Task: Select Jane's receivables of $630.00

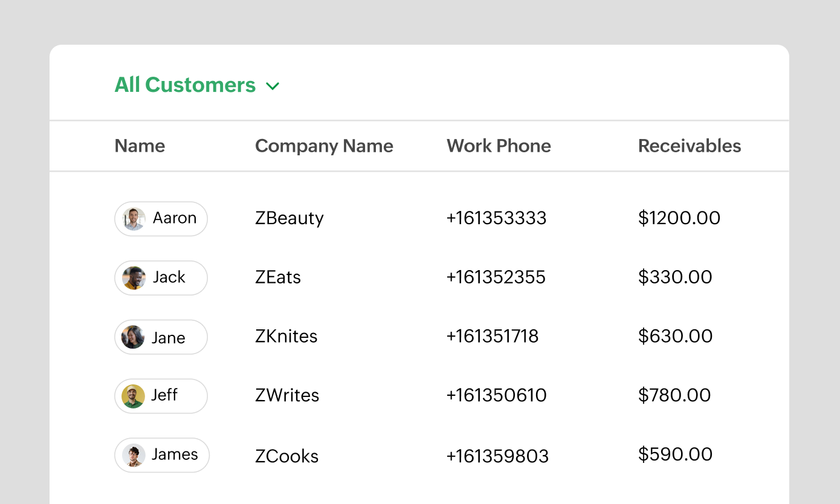Action: coord(675,336)
